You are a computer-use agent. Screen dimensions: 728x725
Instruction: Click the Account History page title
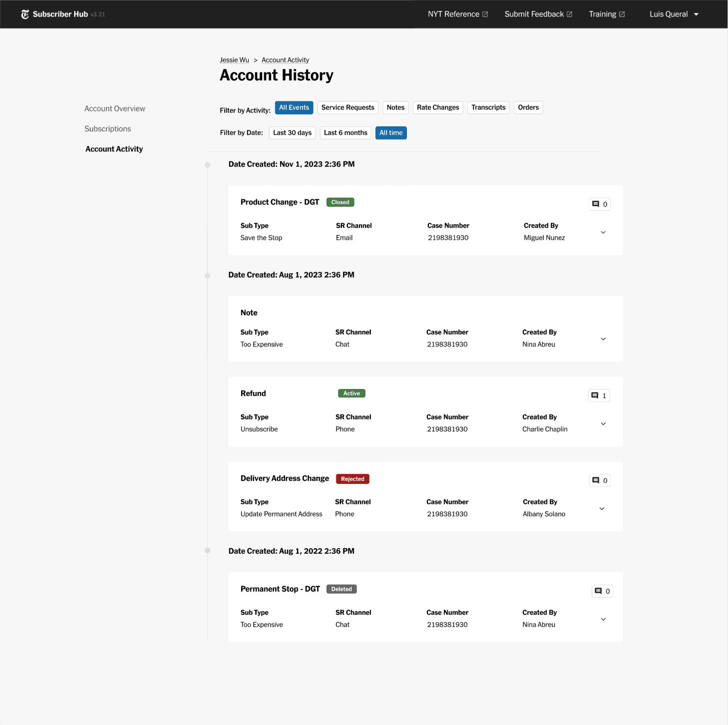click(x=277, y=75)
